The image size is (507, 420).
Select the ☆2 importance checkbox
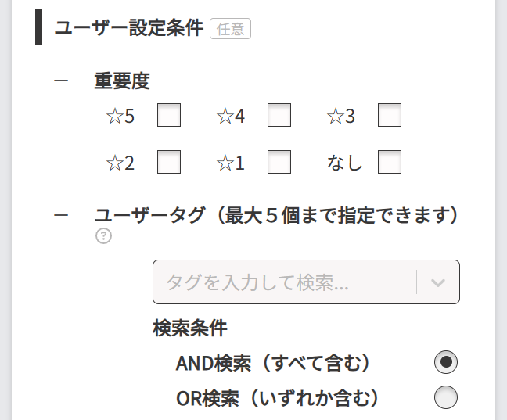(x=169, y=162)
